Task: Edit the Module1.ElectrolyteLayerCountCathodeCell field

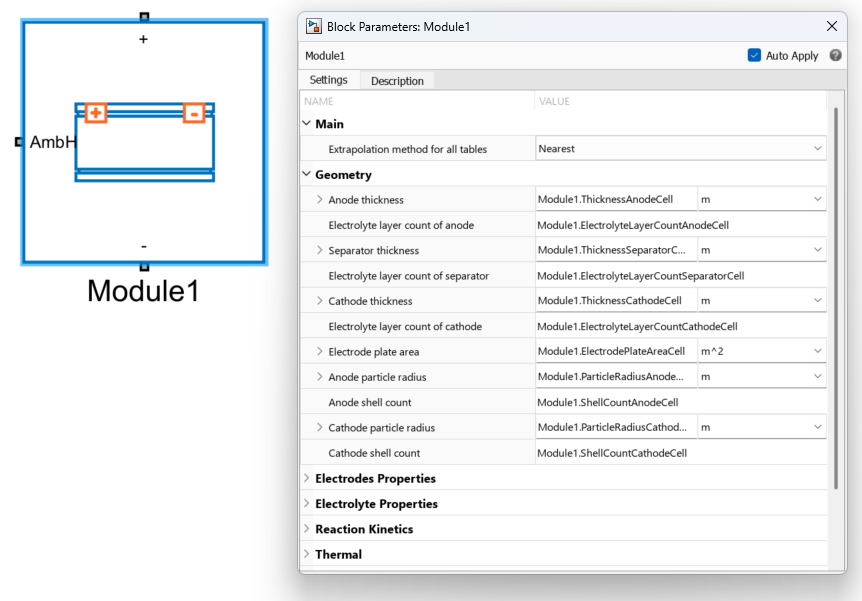Action: (x=681, y=326)
